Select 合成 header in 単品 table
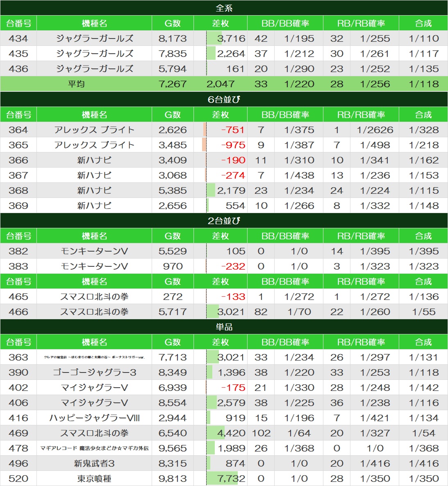This screenshot has width=448, height=486. click(x=423, y=342)
